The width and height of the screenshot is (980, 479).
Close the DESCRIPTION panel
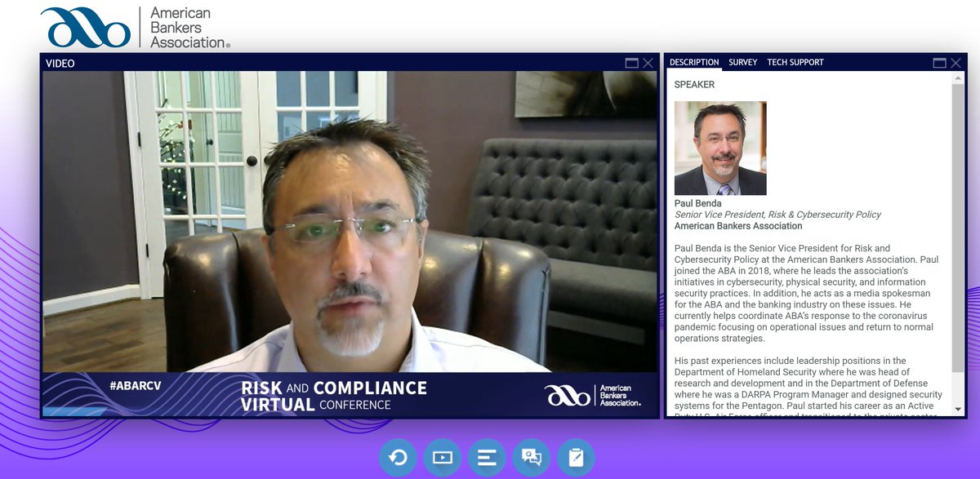point(955,63)
